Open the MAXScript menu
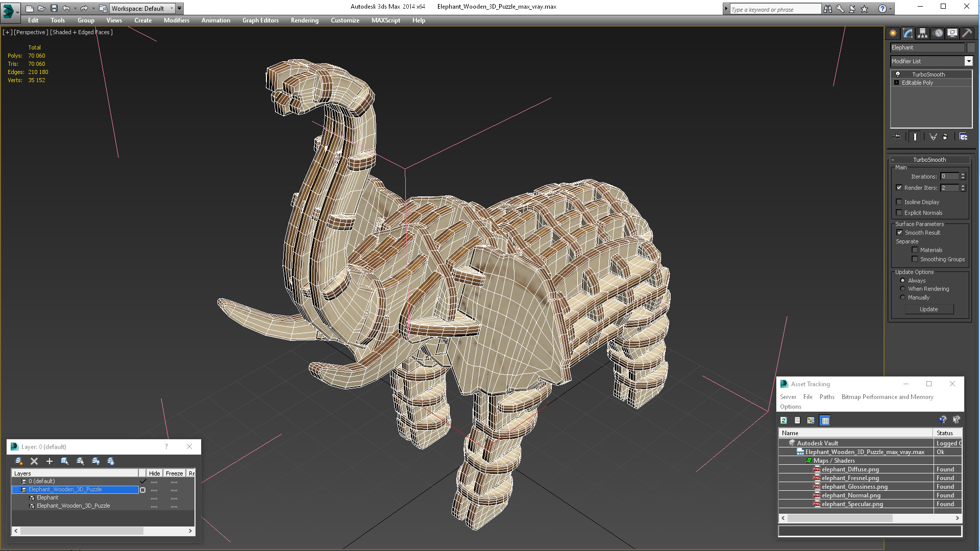Image resolution: width=980 pixels, height=551 pixels. [x=386, y=20]
